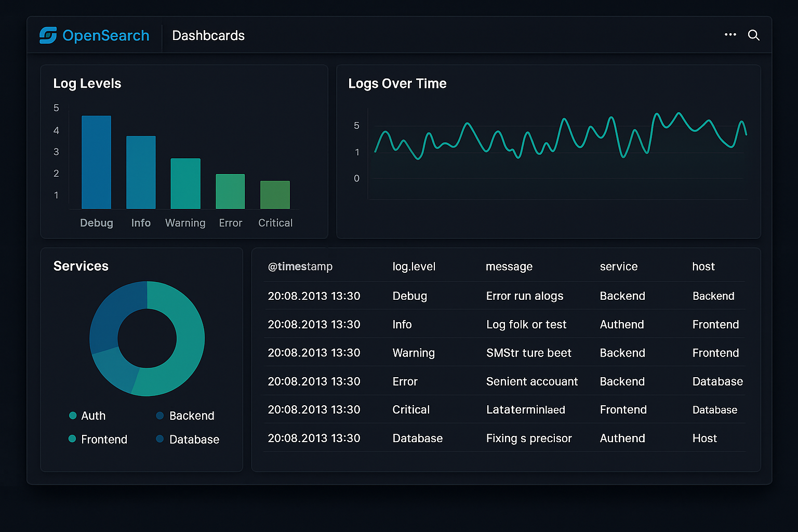Toggle the Database service in the legend
Image resolution: width=798 pixels, height=532 pixels.
tap(194, 439)
